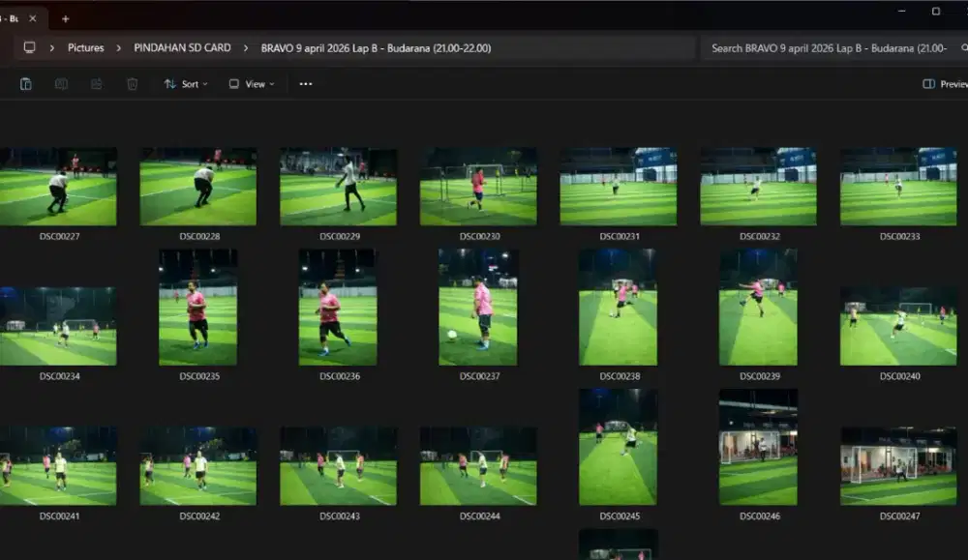Click the Share icon in the toolbar
This screenshot has width=968, height=560.
(x=97, y=84)
